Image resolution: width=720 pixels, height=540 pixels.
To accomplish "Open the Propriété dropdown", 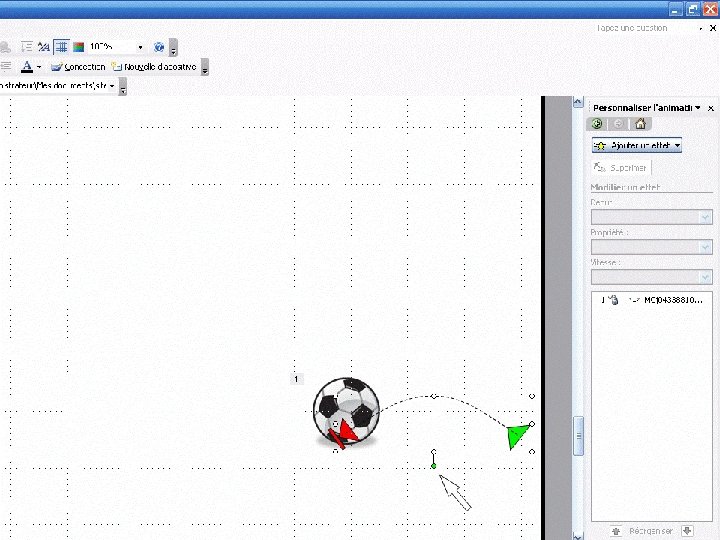I will 652,247.
